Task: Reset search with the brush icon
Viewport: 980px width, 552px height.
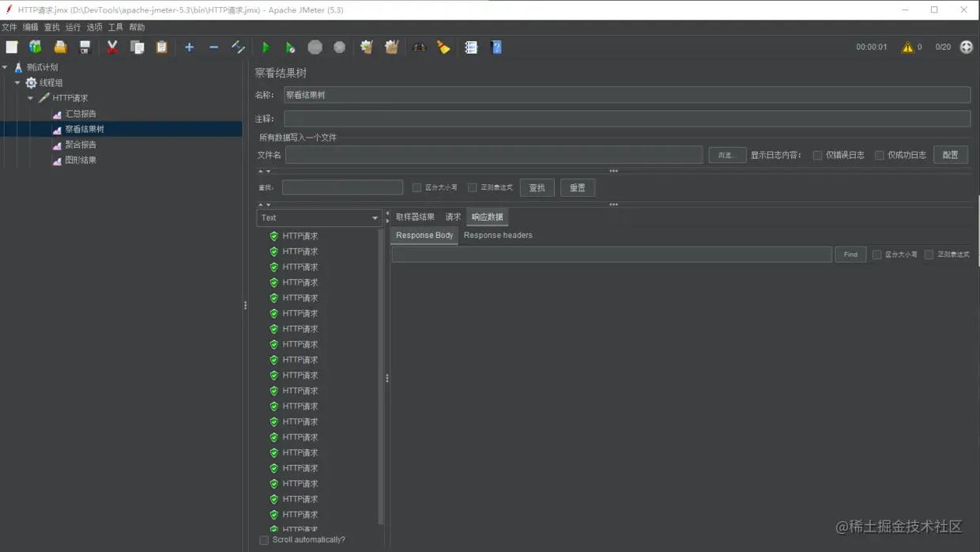Action: click(443, 47)
